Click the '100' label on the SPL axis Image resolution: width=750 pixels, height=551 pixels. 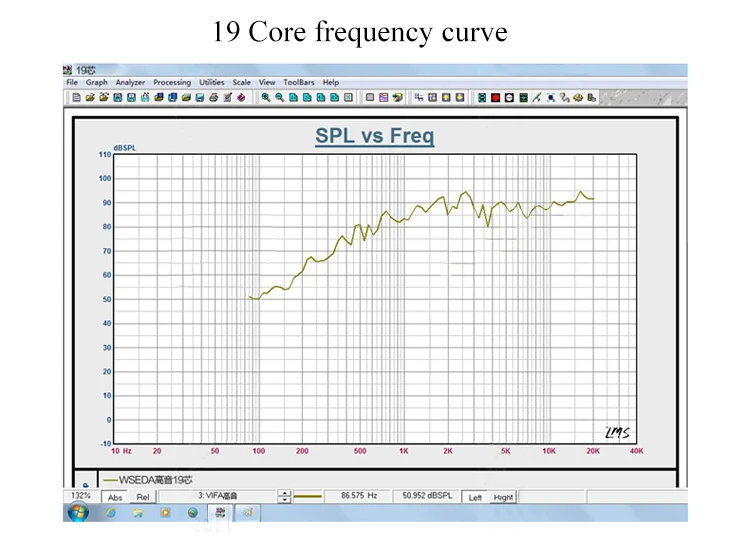pyautogui.click(x=105, y=178)
